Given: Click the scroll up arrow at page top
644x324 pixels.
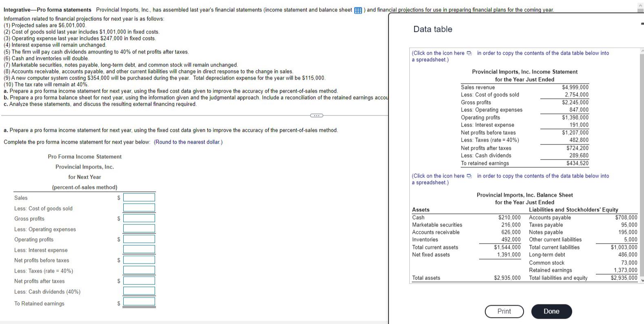Looking at the screenshot, I should [x=641, y=5].
